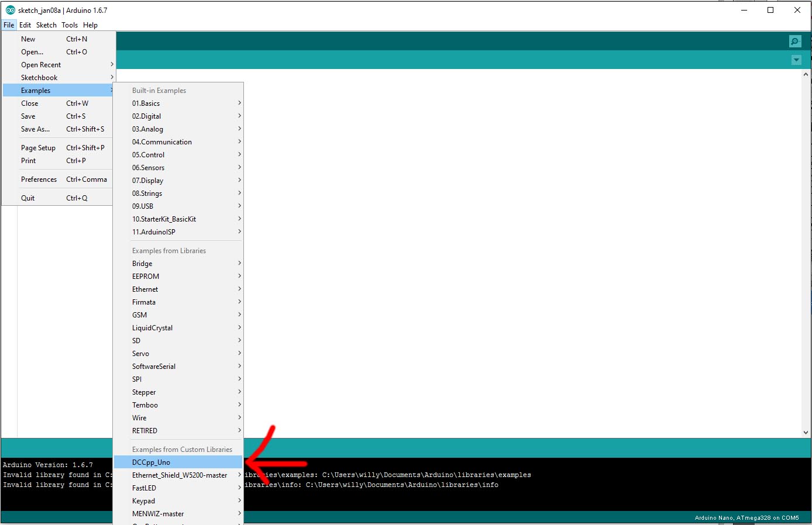Open the FastLED custom library examples

click(178, 488)
